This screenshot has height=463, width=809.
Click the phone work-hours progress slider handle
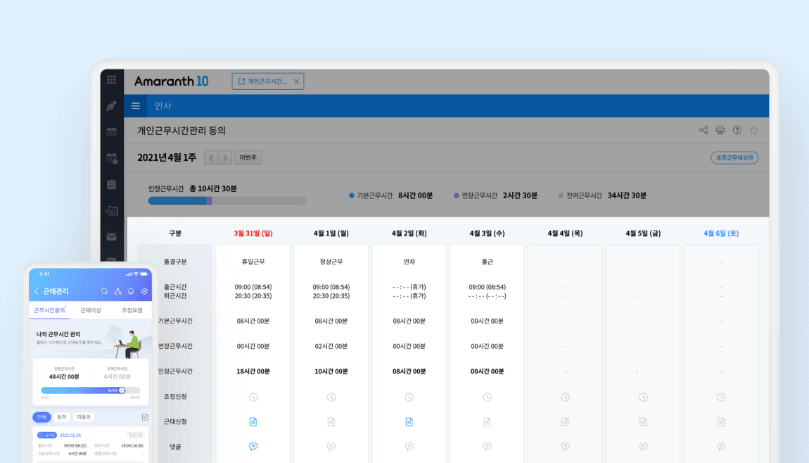pyautogui.click(x=122, y=390)
